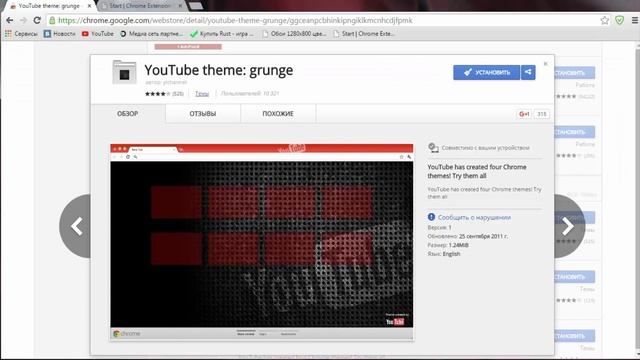
Task: Click the 25 сентября 2011 г. update date
Action: pyautogui.click(x=483, y=236)
